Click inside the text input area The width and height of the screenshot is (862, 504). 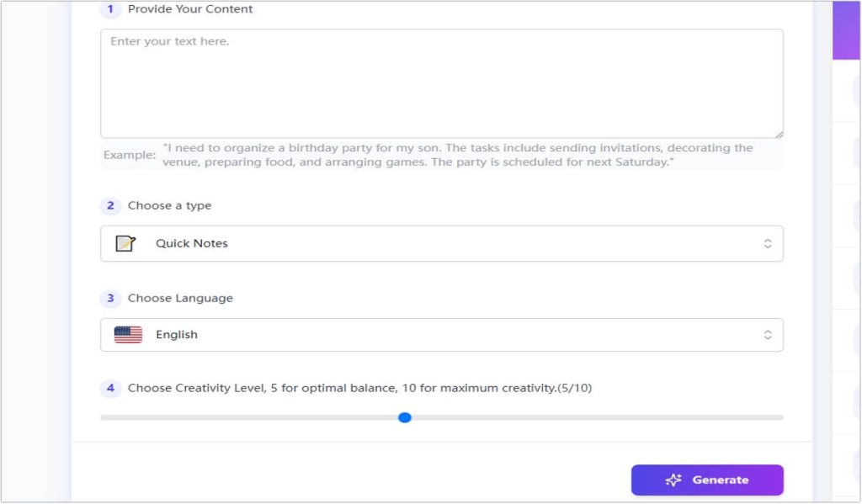click(x=442, y=82)
